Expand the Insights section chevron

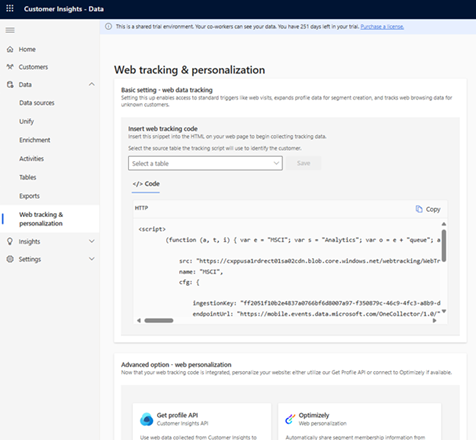(x=92, y=241)
